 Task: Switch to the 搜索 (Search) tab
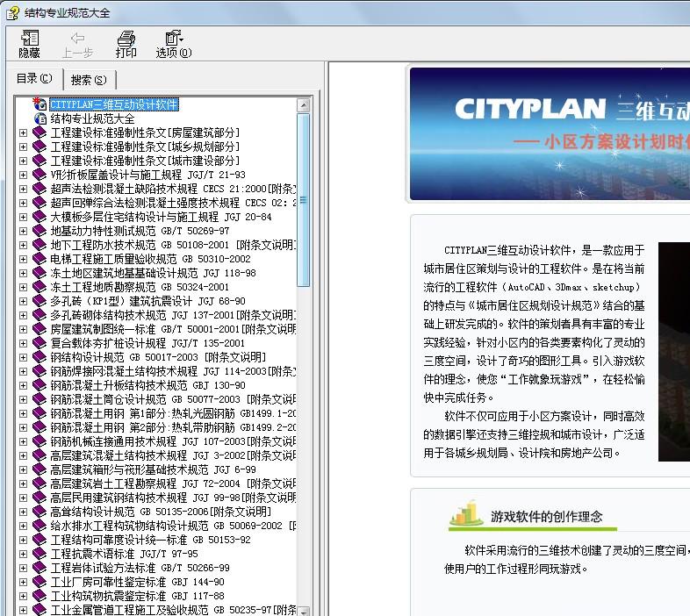(89, 80)
